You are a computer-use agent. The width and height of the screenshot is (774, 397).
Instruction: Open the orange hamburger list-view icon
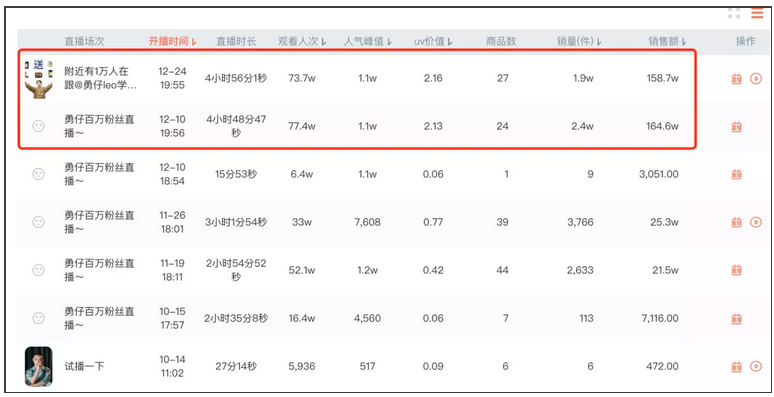tap(757, 13)
